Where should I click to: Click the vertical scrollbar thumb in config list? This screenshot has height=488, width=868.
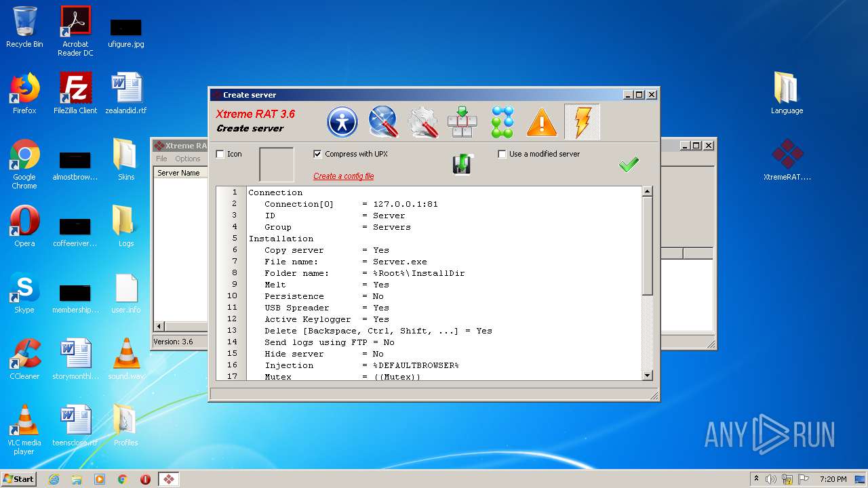647,246
